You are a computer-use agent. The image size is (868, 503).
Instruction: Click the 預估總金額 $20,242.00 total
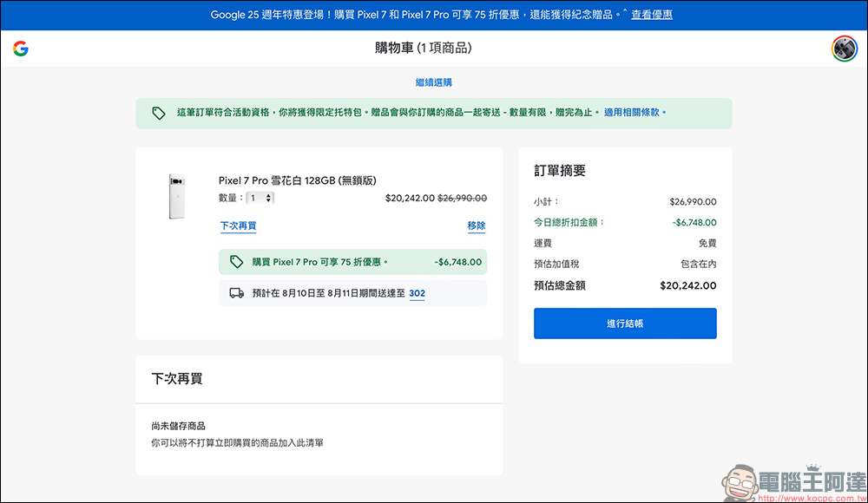688,285
